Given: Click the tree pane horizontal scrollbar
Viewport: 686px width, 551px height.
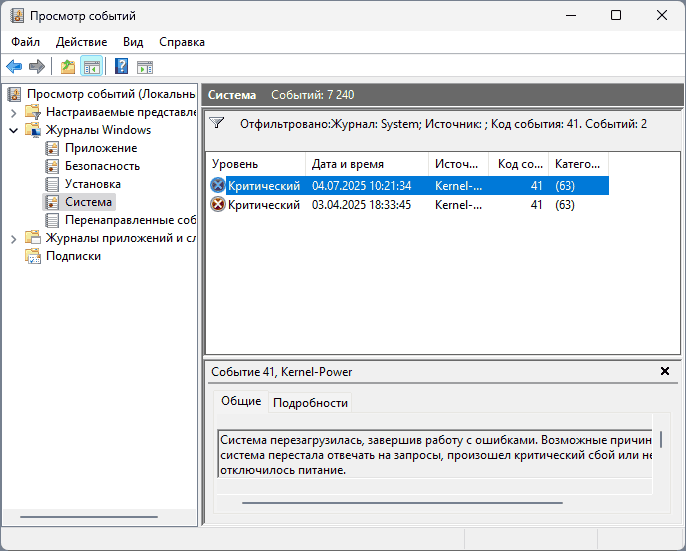Looking at the screenshot, I should pos(89,517).
